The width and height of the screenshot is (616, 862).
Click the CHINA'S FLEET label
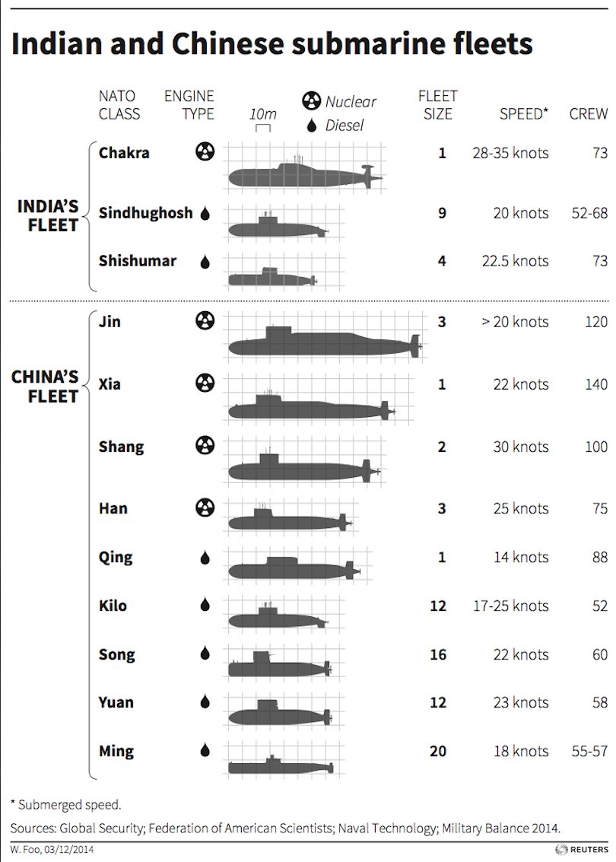click(45, 386)
